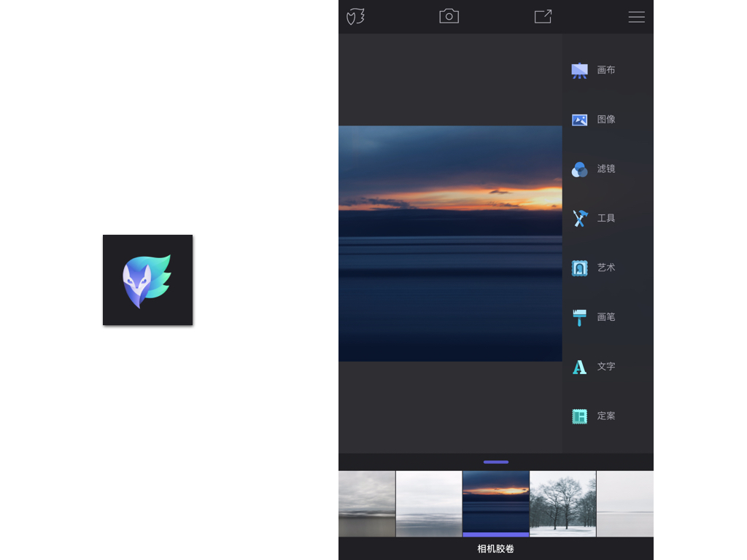
Task: Choose the 画笔 paintbrush icon
Action: [579, 317]
